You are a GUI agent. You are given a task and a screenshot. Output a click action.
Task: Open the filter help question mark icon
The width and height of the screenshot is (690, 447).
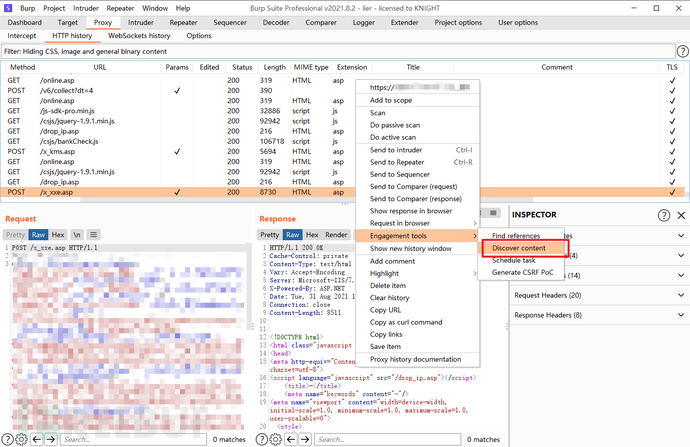click(x=683, y=51)
